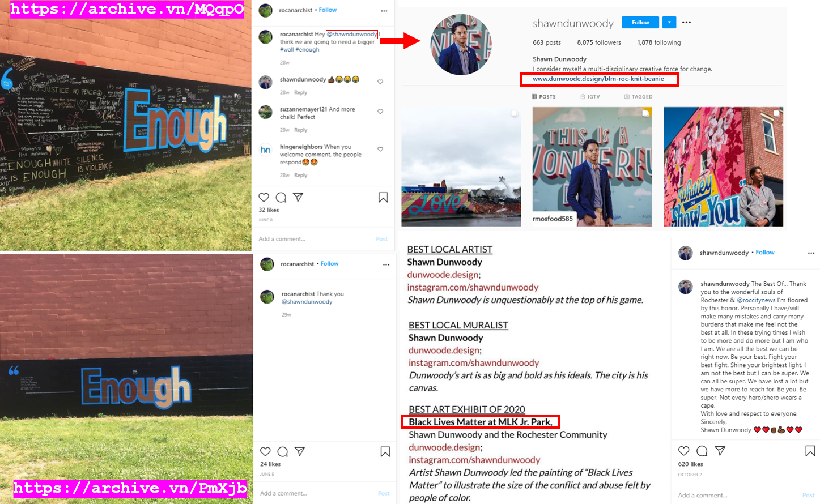
Task: Switch to the IGTV tab
Action: point(590,97)
